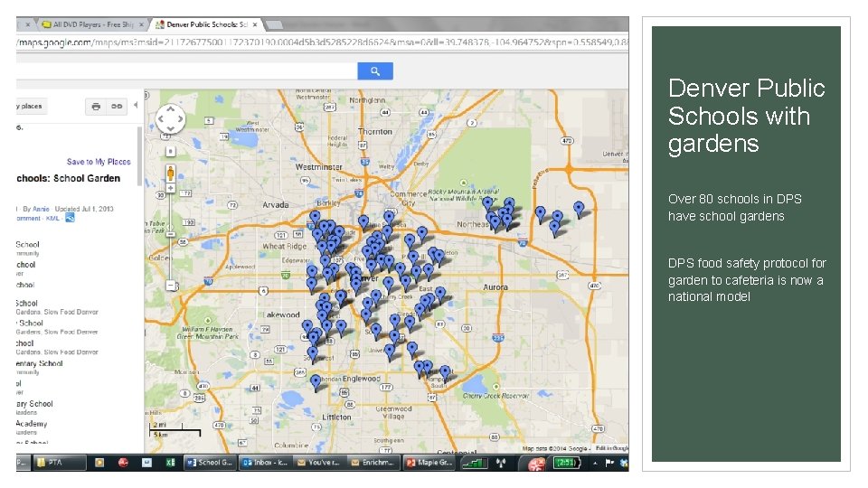This screenshot has width=868, height=488.
Task: Zoom out with the minus button
Action: point(171,286)
